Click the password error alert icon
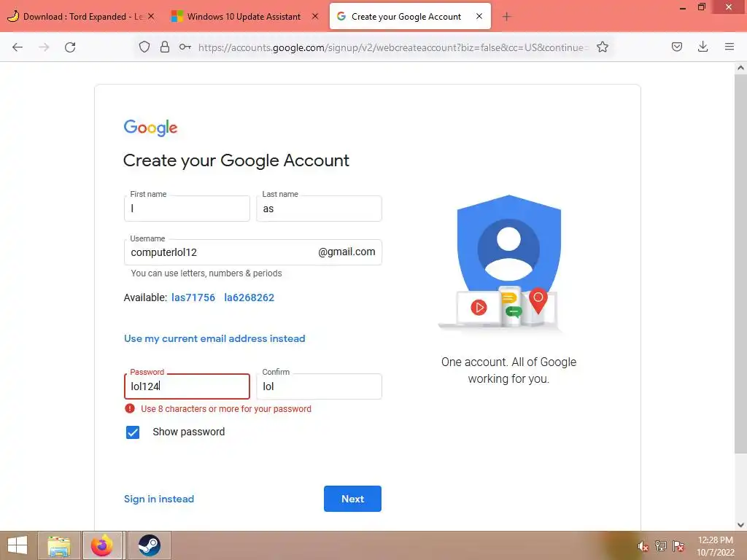The height and width of the screenshot is (560, 747). pyautogui.click(x=130, y=408)
